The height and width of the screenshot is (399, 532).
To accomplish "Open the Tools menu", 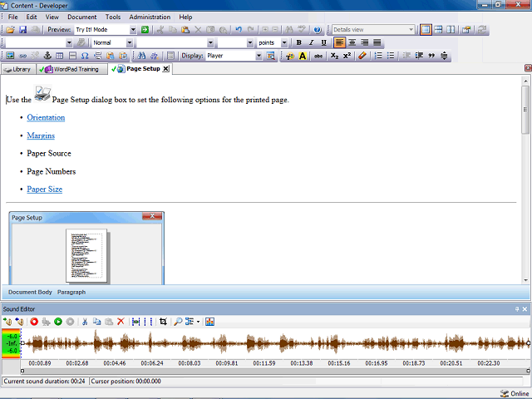I will (113, 17).
